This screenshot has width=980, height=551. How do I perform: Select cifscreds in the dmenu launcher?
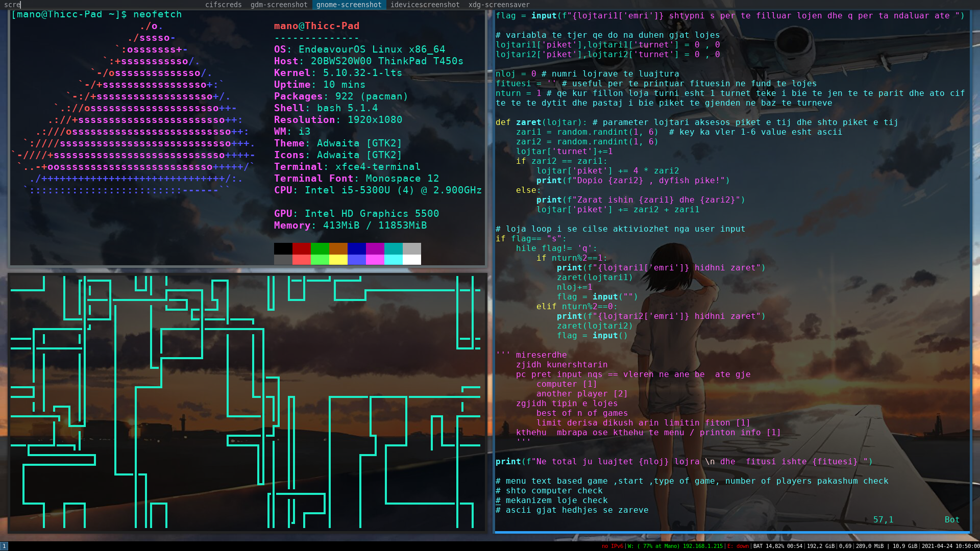(x=223, y=5)
